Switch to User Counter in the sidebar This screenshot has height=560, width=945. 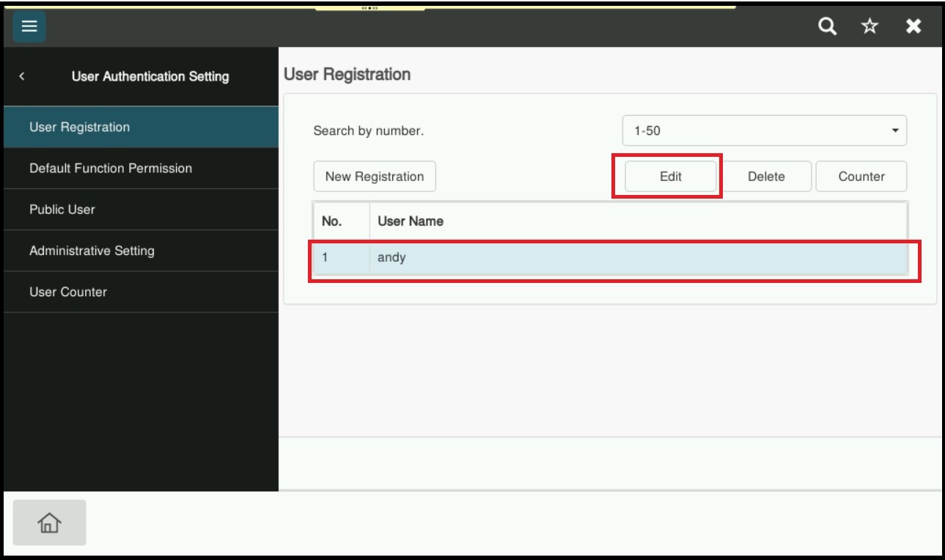pos(139,292)
